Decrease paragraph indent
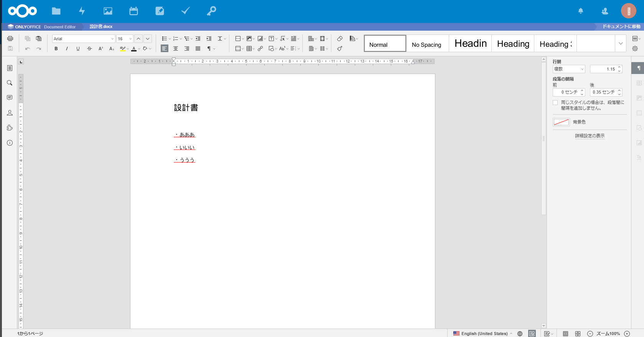The height and width of the screenshot is (337, 644). 198,39
